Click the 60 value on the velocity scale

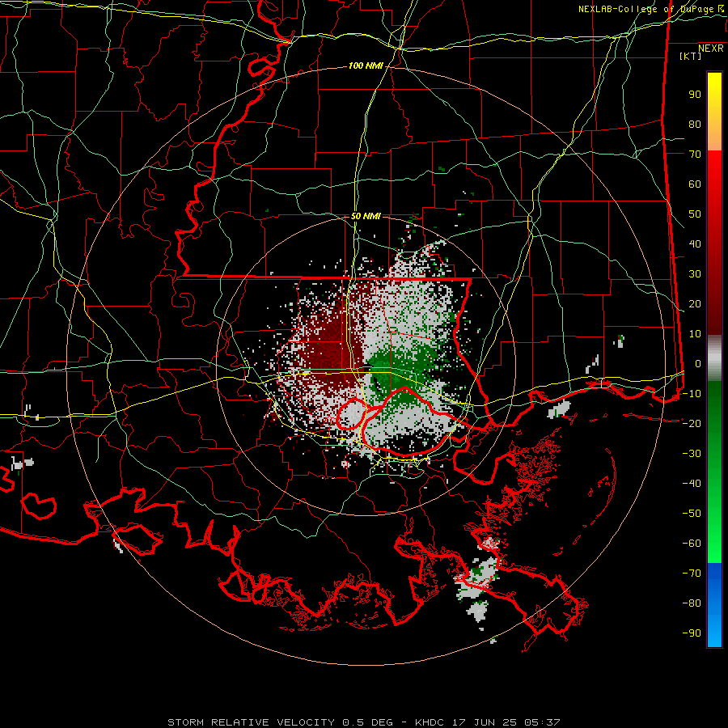tap(695, 184)
